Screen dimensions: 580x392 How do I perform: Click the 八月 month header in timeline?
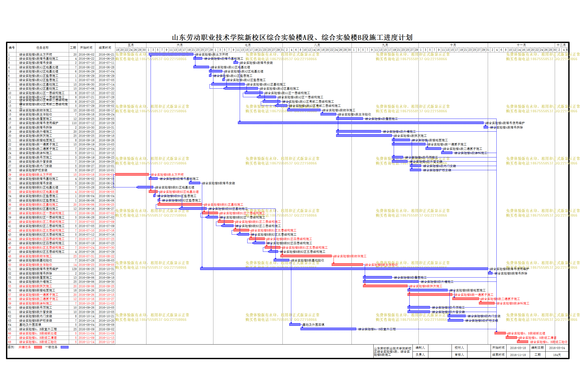[x=317, y=45]
